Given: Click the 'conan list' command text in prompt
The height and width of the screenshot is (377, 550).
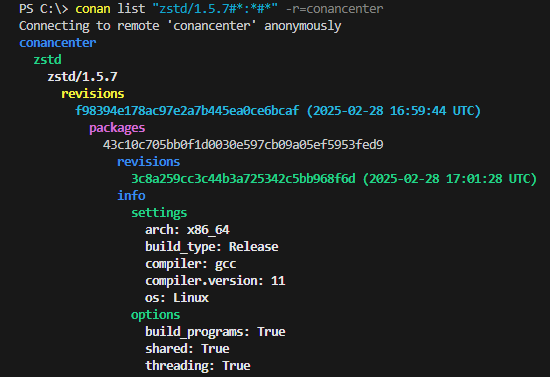Looking at the screenshot, I should [110, 8].
